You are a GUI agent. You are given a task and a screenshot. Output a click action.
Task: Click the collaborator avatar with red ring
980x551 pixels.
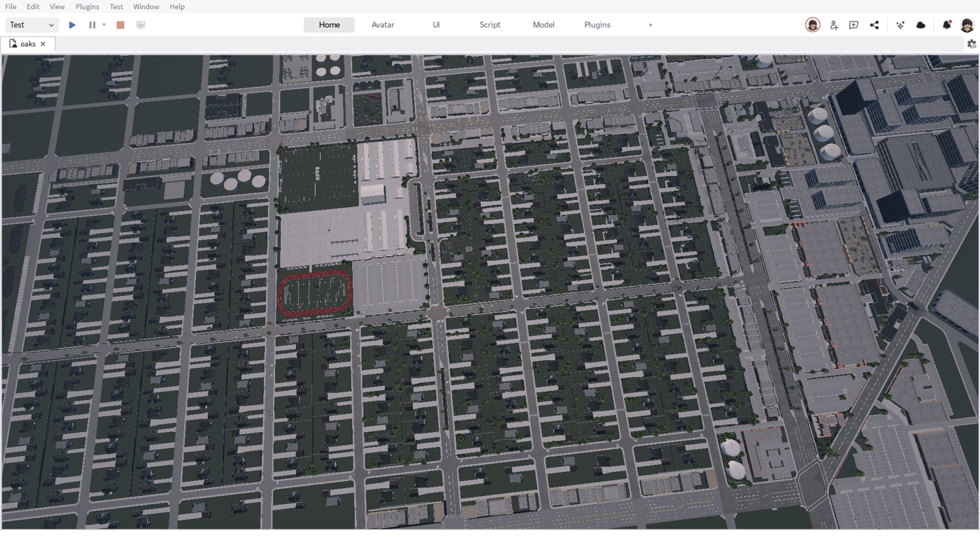(813, 25)
